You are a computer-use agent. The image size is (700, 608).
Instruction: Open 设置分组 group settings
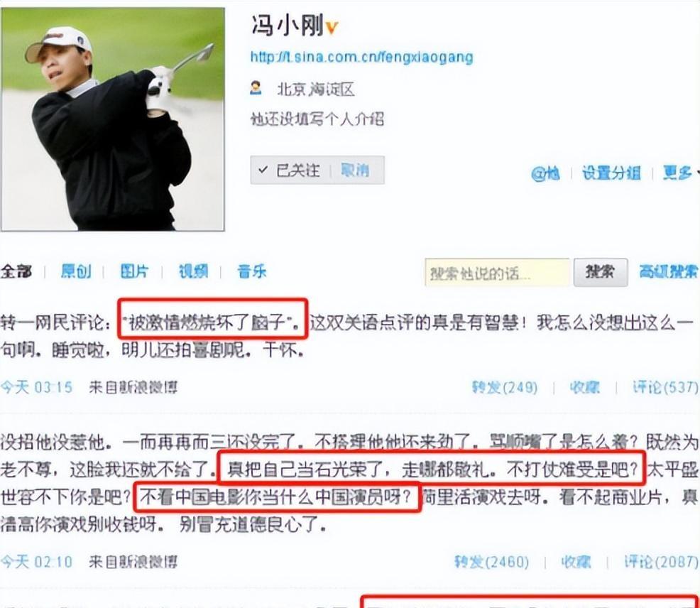tap(611, 173)
